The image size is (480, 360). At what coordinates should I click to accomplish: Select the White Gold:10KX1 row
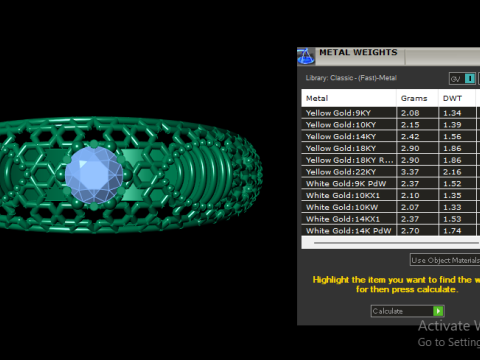391,195
